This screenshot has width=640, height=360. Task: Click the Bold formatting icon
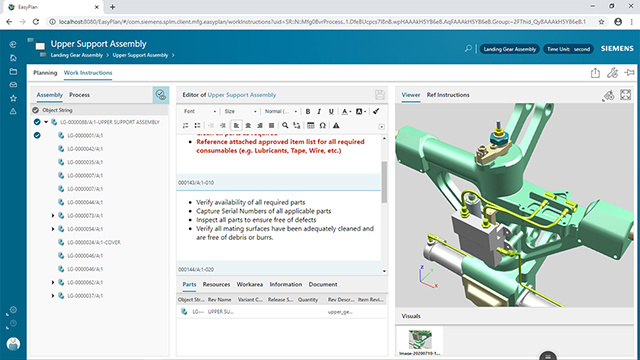(308, 111)
